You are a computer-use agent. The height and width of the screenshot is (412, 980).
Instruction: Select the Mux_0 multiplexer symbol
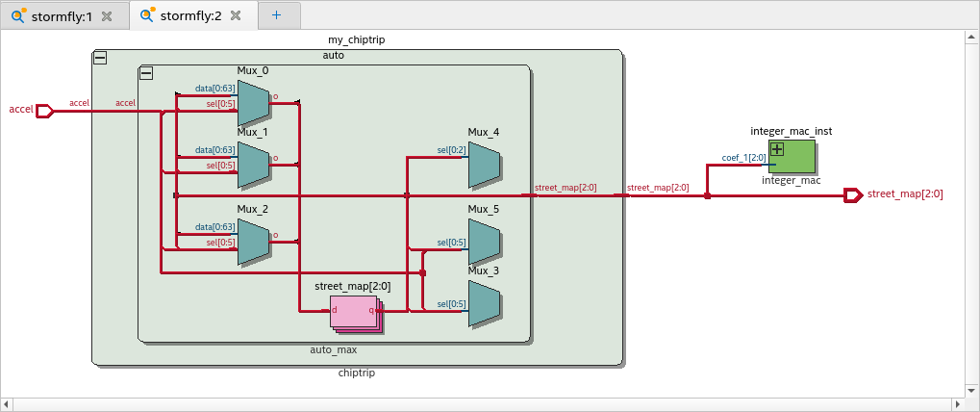253,102
